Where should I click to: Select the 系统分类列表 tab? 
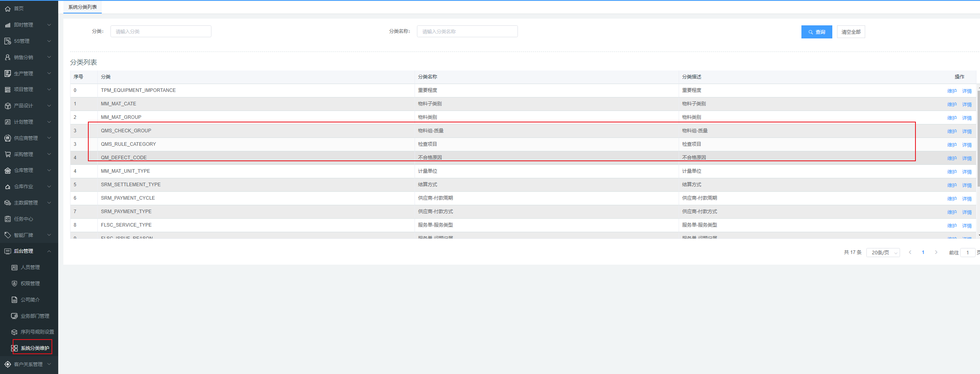82,7
